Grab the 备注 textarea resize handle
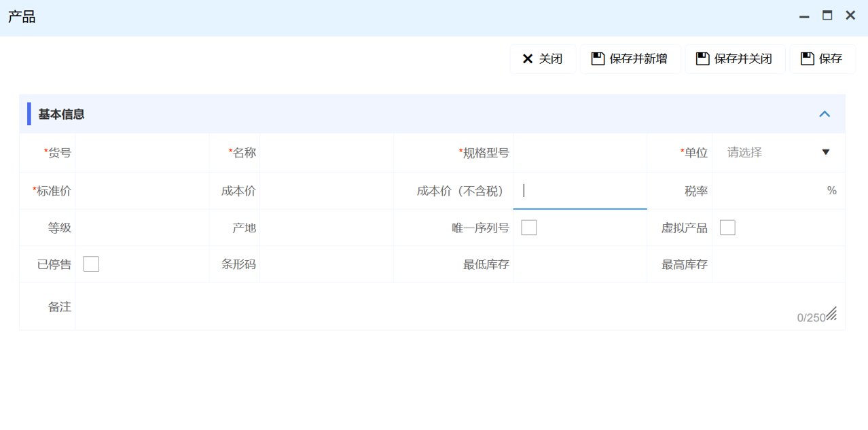 click(831, 315)
